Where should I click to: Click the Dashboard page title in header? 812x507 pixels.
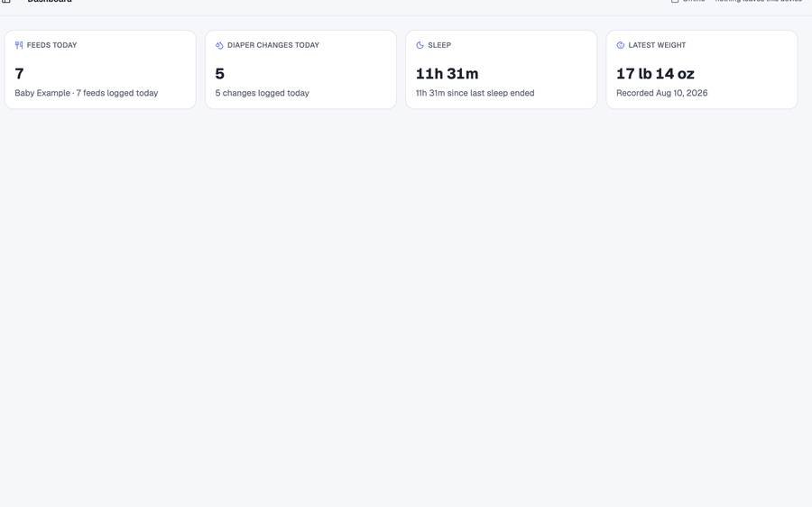(50, 1)
